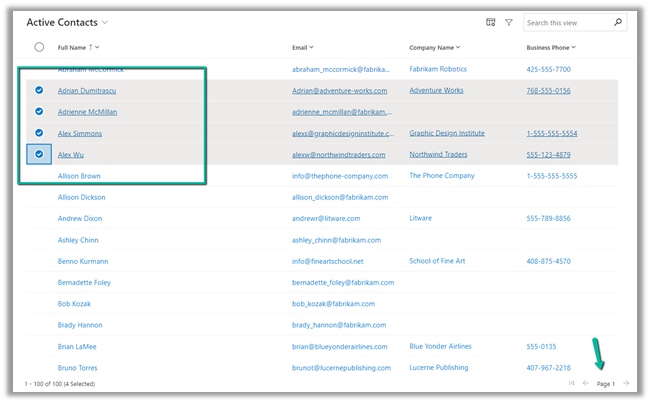Deselect the Alex Wu checkbox
The width and height of the screenshot is (650, 403).
coord(39,155)
